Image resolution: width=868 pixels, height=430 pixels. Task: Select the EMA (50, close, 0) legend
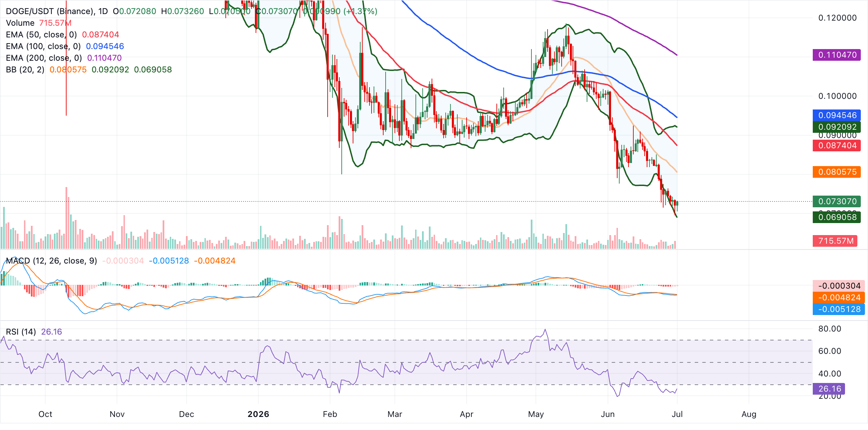coord(42,35)
